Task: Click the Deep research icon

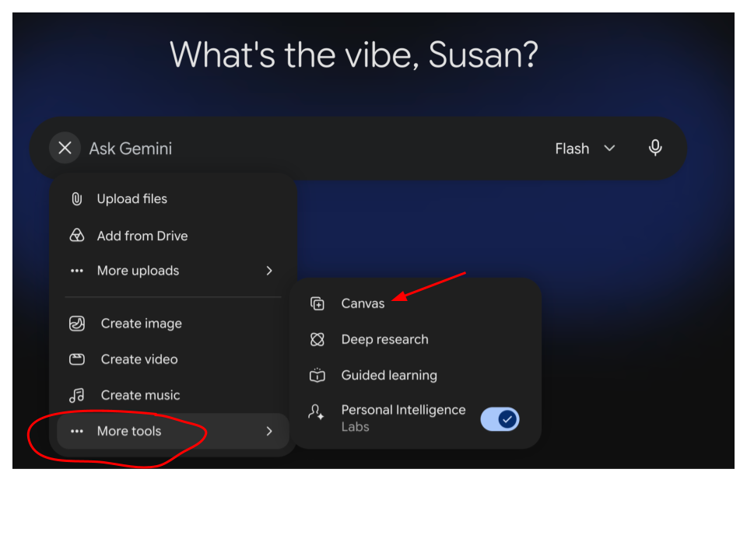Action: coord(317,339)
